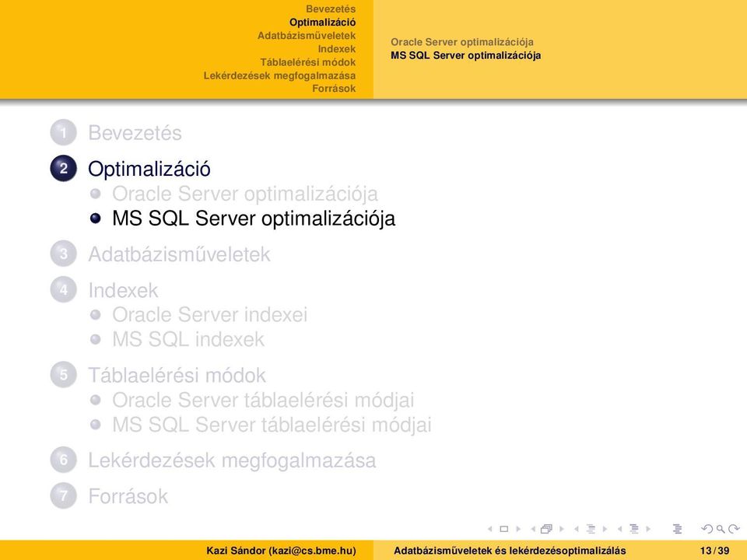Click outline section 4 Indexek

click(x=123, y=290)
